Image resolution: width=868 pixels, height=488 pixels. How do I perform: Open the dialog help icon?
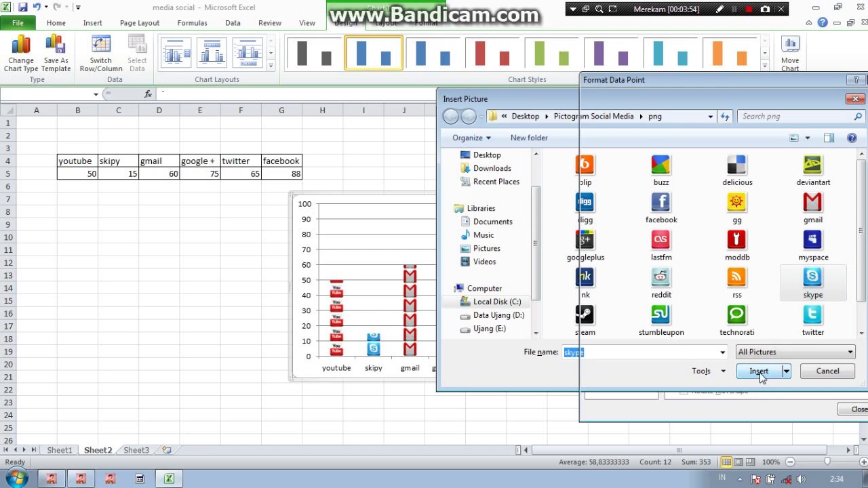click(x=852, y=138)
